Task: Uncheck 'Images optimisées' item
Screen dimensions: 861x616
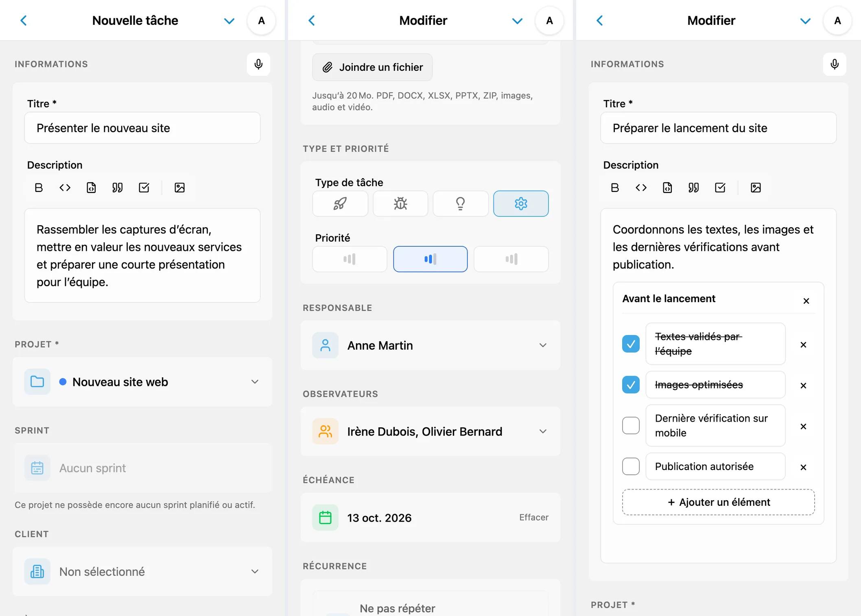Action: click(x=631, y=385)
